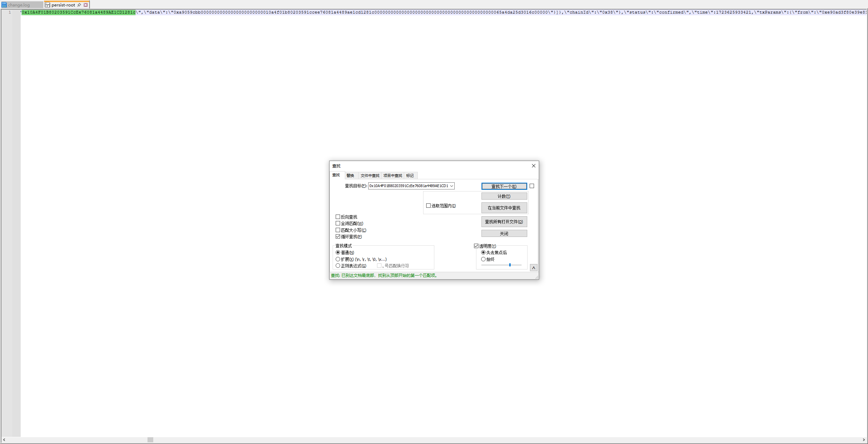Click the pin icon on persist-root tab
Viewport: 868px width, 444px height.
pyautogui.click(x=79, y=5)
